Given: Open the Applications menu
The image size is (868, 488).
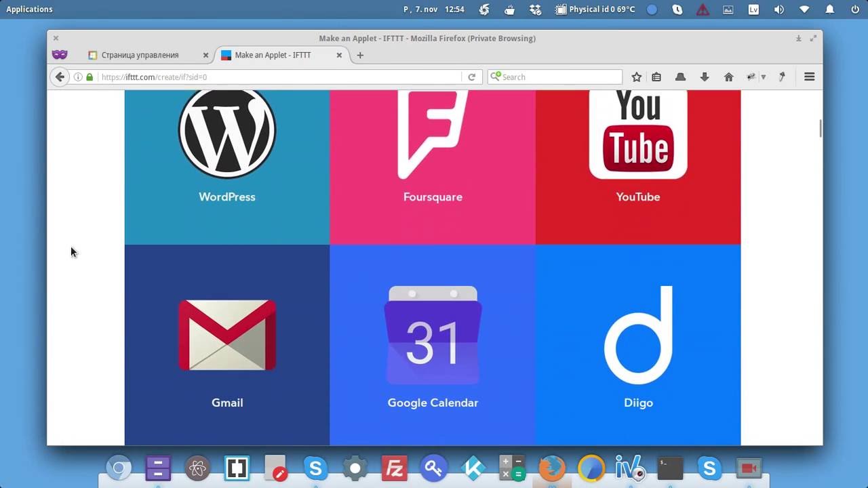Looking at the screenshot, I should click(29, 9).
